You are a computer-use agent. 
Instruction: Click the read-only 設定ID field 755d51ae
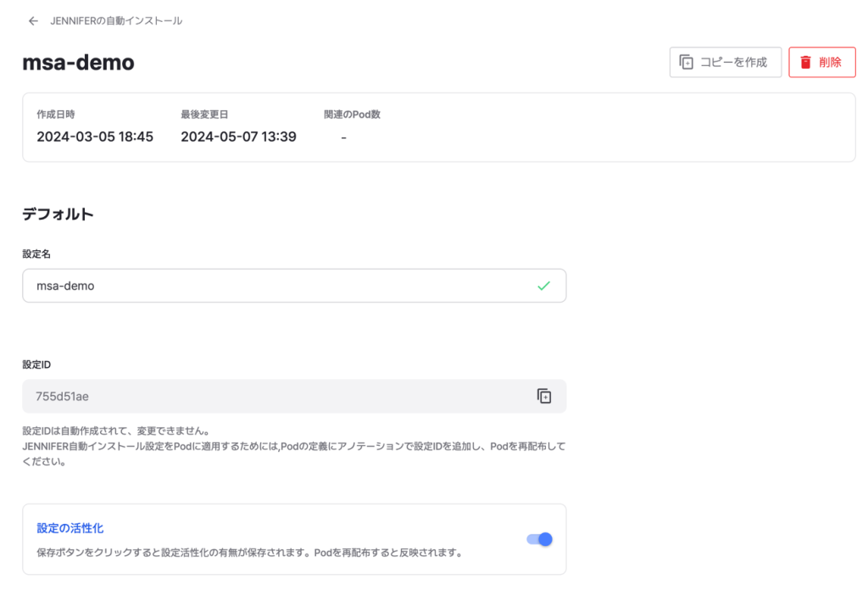click(271, 396)
